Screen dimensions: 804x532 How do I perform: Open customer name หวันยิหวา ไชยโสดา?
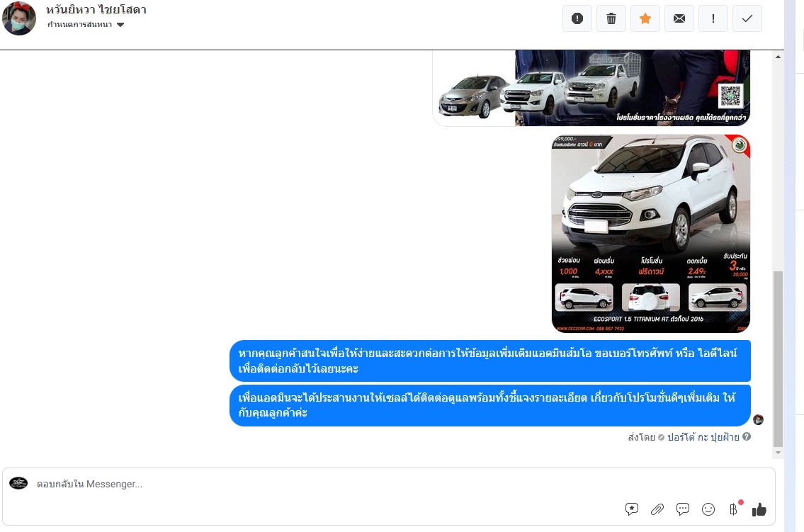click(96, 10)
